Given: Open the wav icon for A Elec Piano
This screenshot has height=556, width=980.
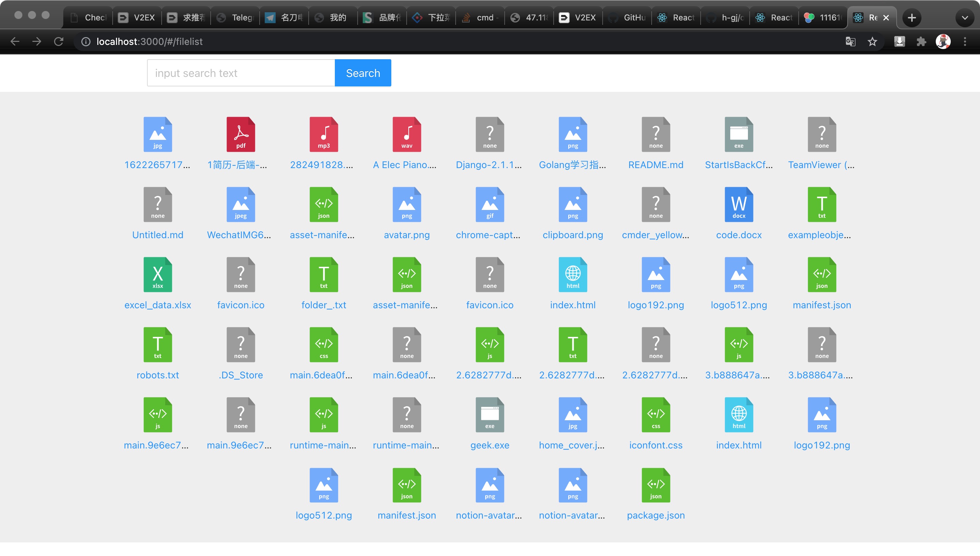Looking at the screenshot, I should 407,134.
